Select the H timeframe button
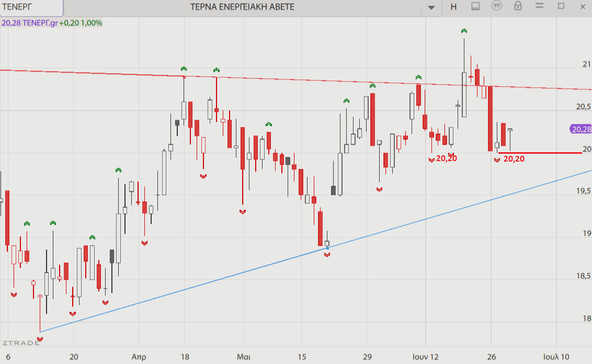The height and width of the screenshot is (364, 592). [x=454, y=7]
